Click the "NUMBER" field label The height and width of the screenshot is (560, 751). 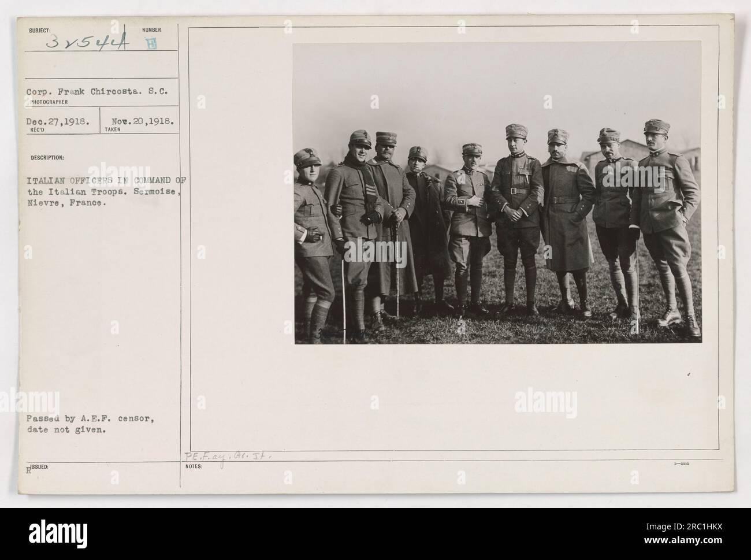click(x=153, y=30)
